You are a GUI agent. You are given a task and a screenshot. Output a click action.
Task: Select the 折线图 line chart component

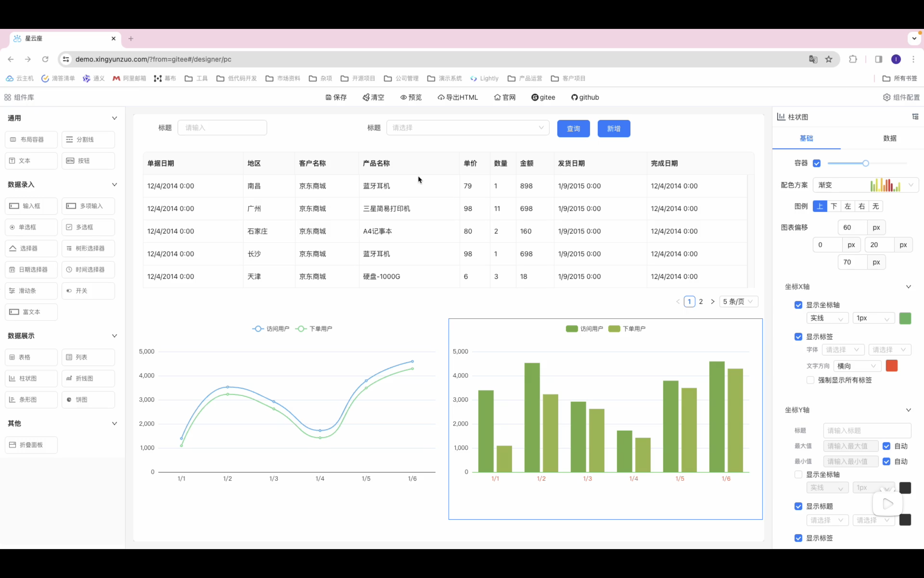pos(88,378)
